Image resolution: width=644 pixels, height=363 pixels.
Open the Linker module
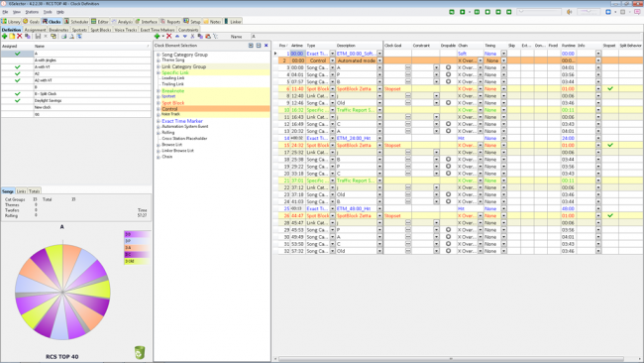pyautogui.click(x=233, y=22)
